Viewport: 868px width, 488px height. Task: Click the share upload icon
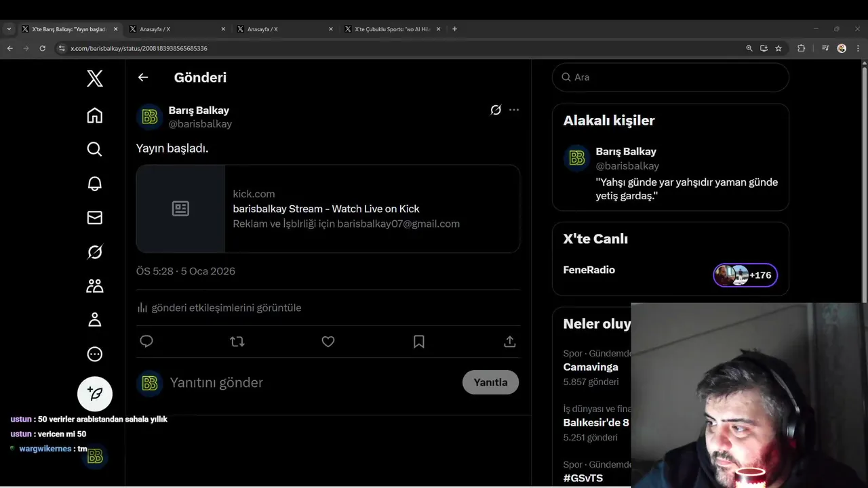click(x=510, y=342)
